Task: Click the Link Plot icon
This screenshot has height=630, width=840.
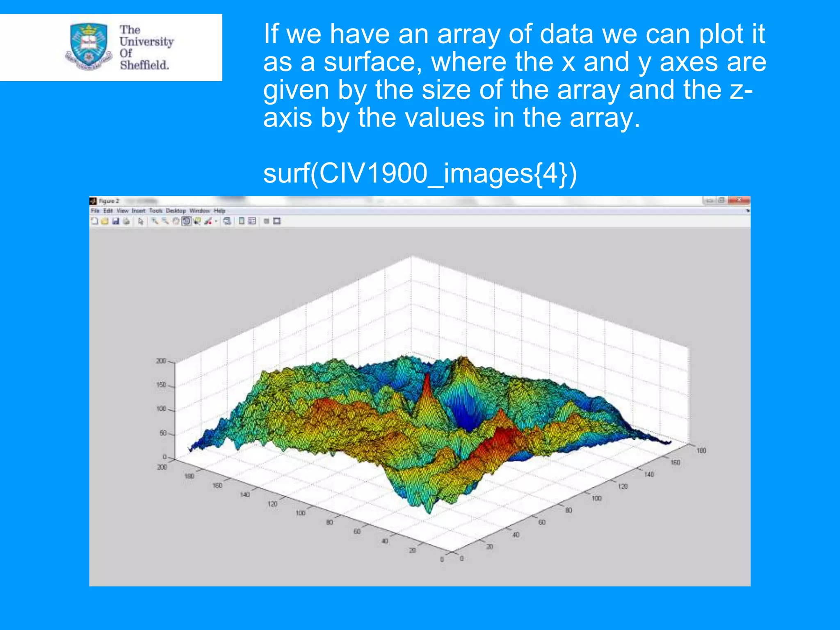Action: pos(227,221)
